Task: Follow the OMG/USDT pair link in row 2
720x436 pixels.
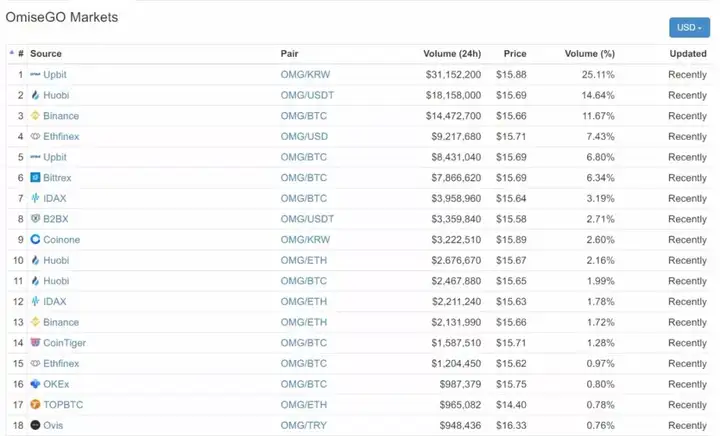Action: [x=307, y=95]
